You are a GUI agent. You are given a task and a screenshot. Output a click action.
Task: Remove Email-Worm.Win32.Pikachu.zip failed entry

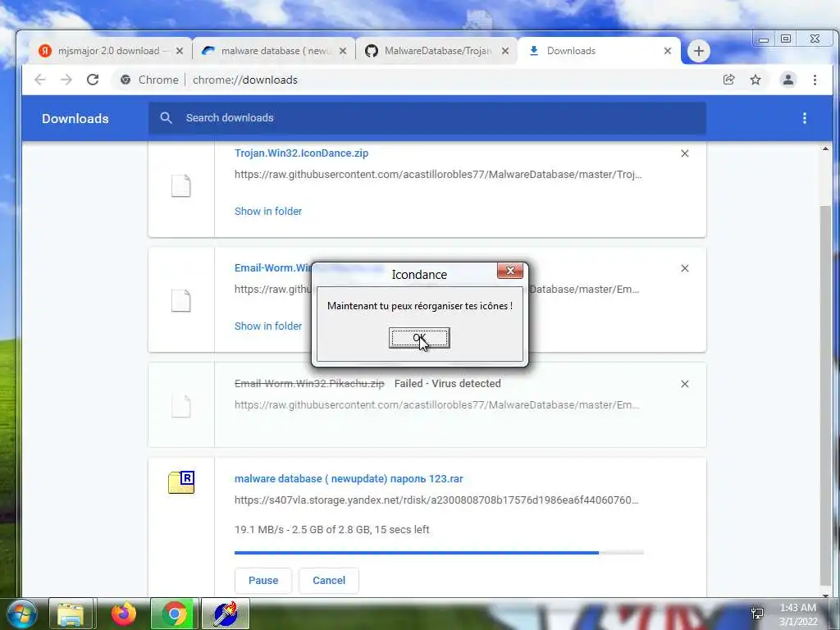(x=685, y=384)
